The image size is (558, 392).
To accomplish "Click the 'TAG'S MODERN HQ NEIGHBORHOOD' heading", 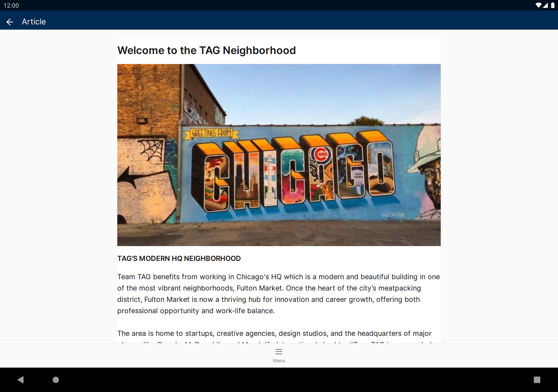I will 179,259.
